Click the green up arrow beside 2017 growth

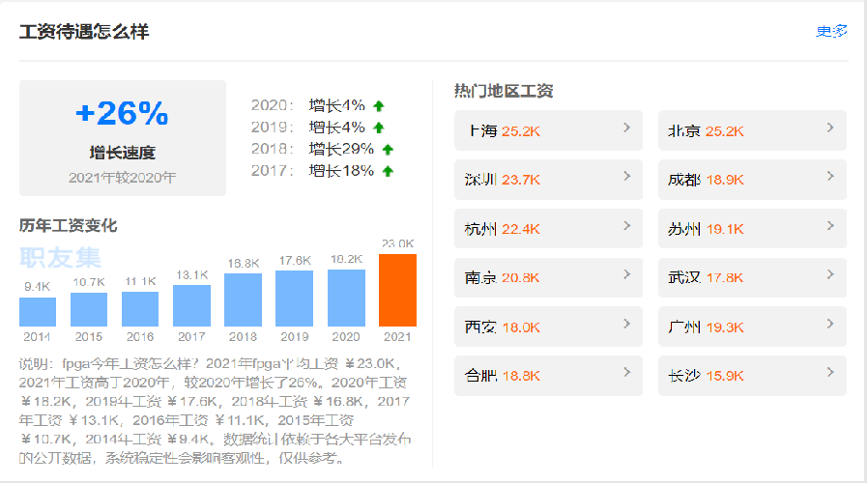(388, 171)
